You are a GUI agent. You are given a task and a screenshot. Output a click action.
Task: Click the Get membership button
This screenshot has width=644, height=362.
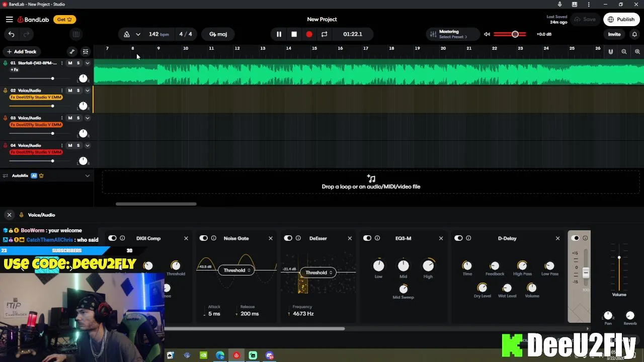point(64,20)
